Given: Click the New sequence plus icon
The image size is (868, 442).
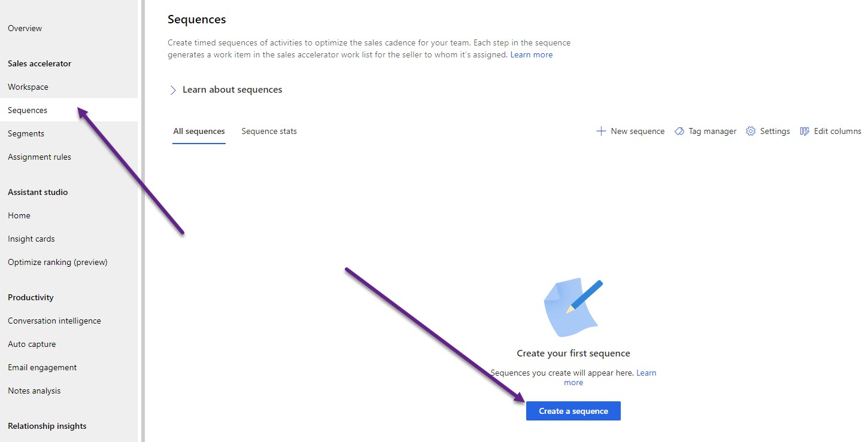Looking at the screenshot, I should point(601,131).
